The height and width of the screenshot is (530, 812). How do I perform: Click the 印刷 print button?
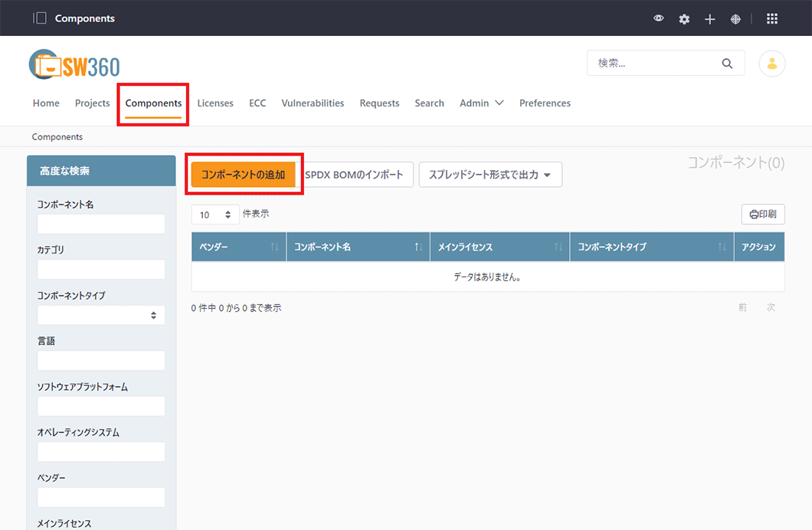(x=763, y=214)
